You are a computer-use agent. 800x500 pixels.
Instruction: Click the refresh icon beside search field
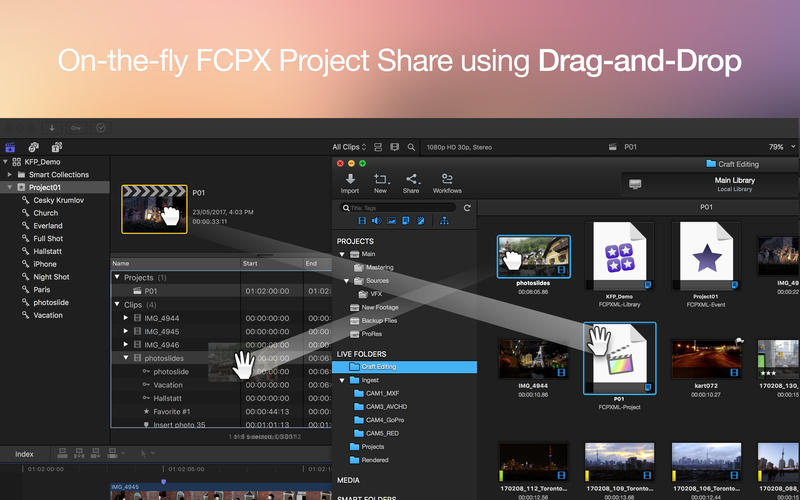point(466,208)
